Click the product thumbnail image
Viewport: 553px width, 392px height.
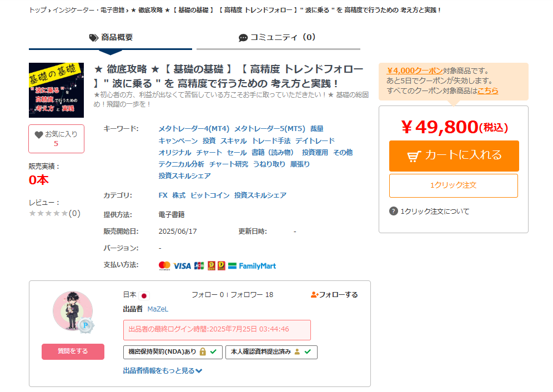coord(57,90)
